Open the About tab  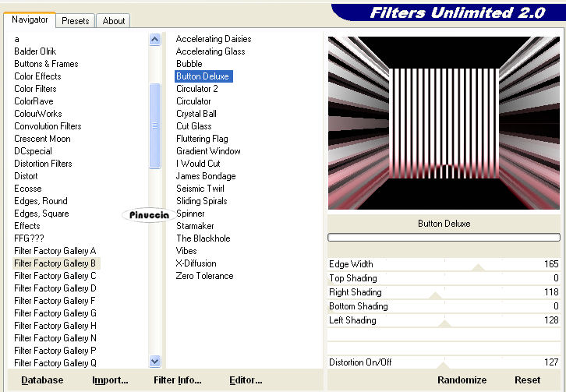coord(114,21)
